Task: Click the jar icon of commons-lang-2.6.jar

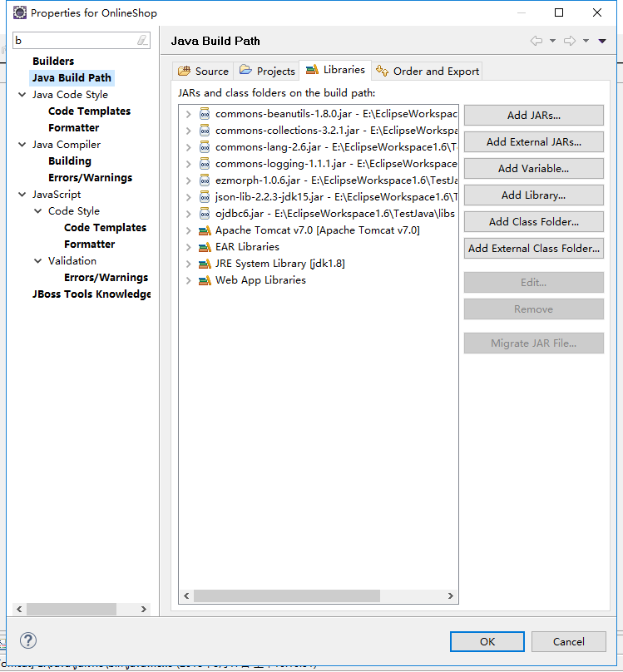Action: pos(205,147)
